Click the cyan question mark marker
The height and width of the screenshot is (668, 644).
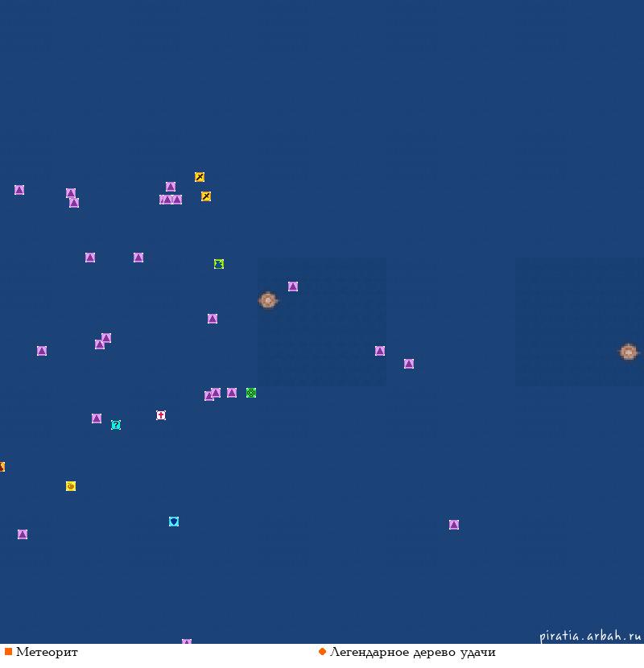point(115,425)
